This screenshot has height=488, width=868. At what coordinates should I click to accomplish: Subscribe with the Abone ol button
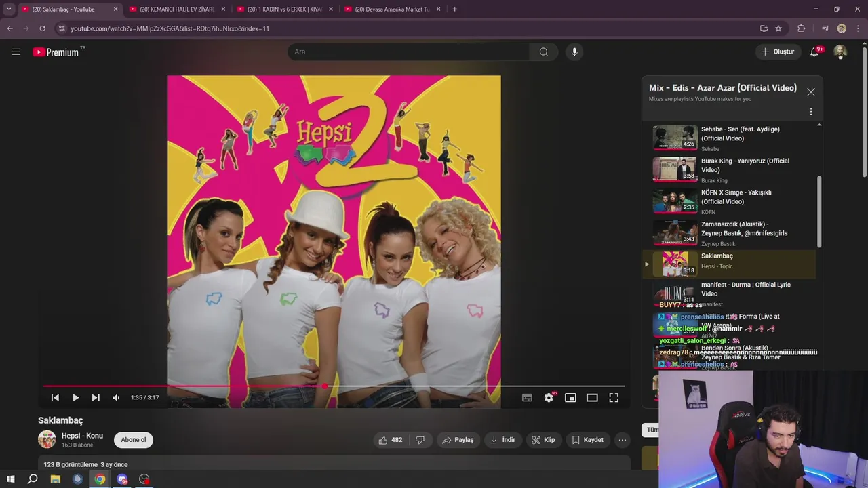134,440
